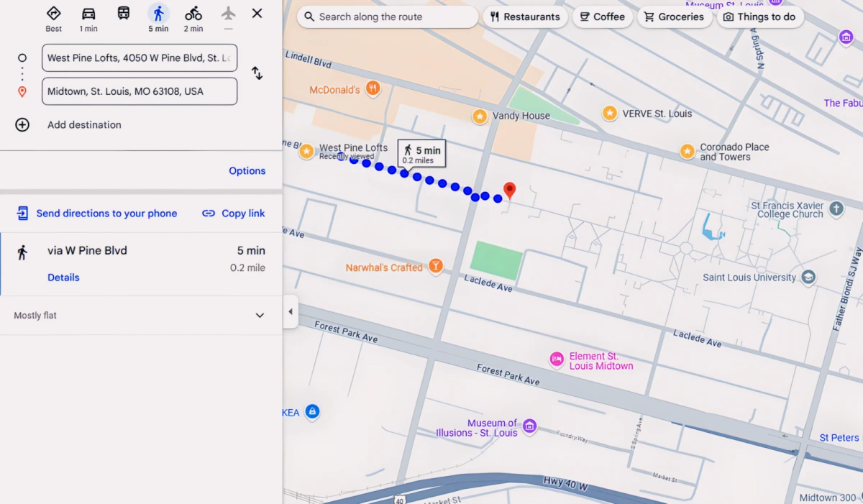The width and height of the screenshot is (863, 504).
Task: Filter by Restaurants along the route
Action: 525,17
